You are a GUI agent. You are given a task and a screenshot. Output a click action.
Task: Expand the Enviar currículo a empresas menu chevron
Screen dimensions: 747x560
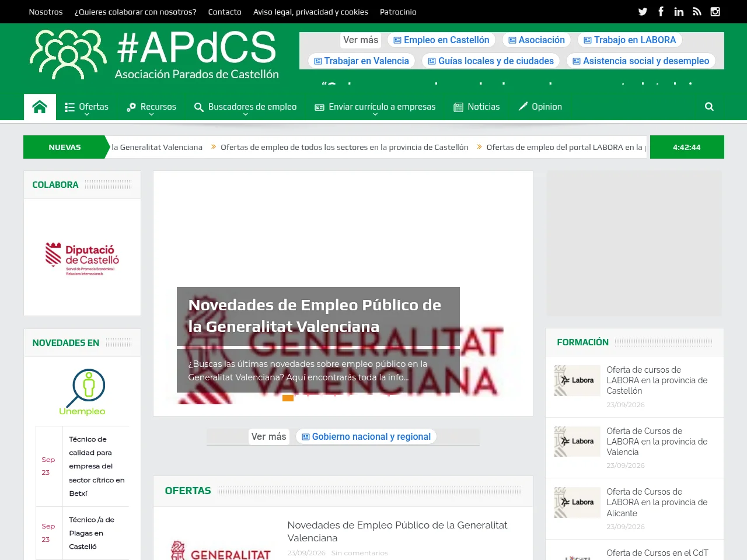pyautogui.click(x=375, y=114)
